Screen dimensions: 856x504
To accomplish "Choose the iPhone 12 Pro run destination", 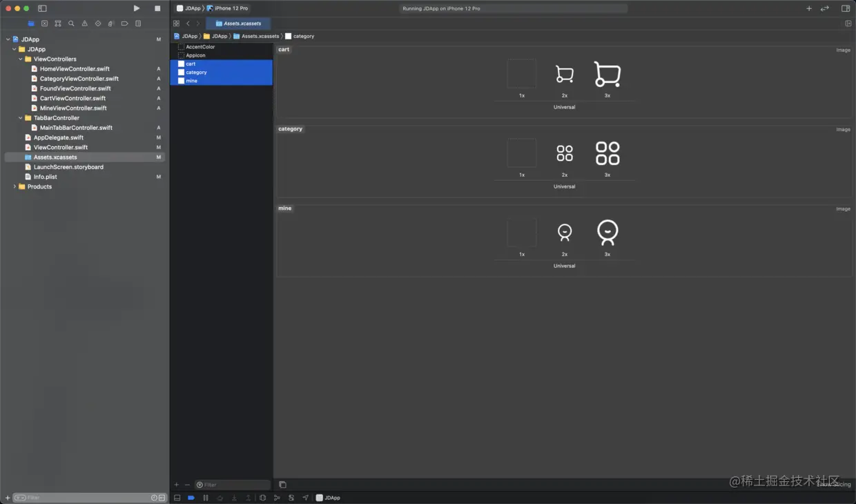I will click(228, 8).
